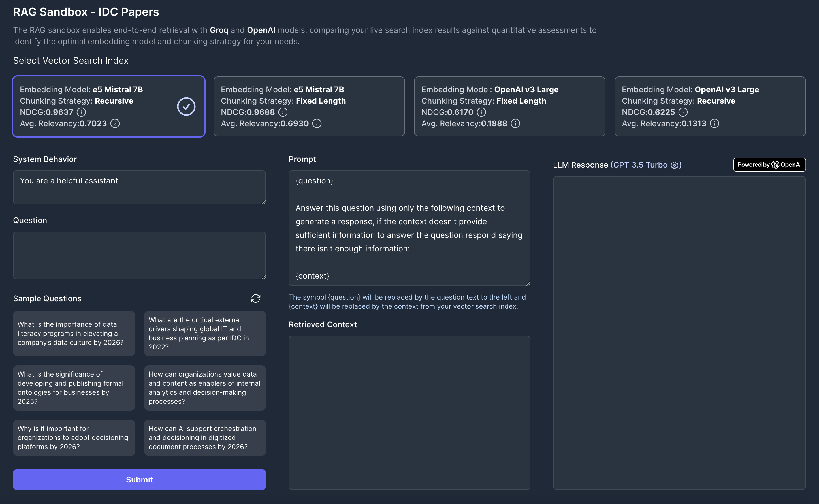Screen dimensions: 819x504
Task: Click Avg. Relevancy info icon showing 0.7023
Action: tap(115, 123)
